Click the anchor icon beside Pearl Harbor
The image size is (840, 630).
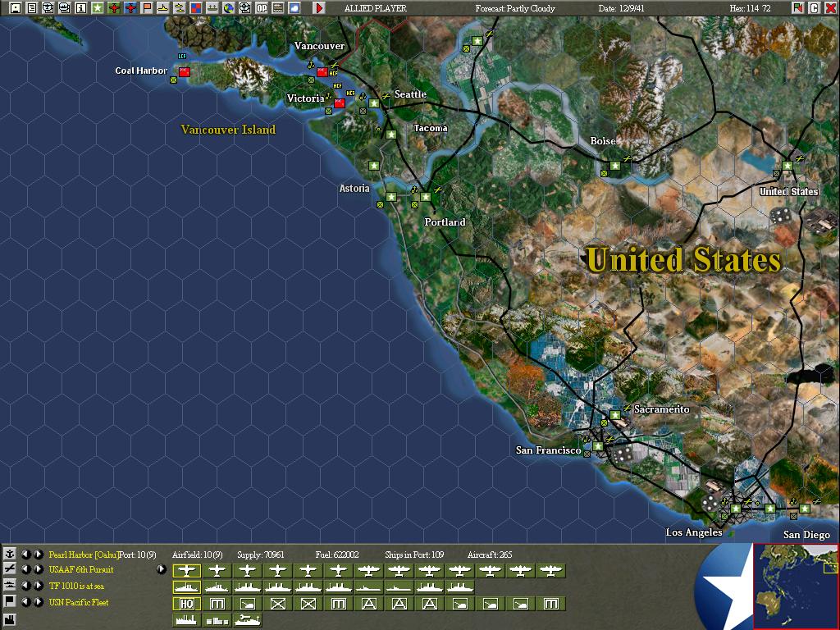(x=9, y=554)
